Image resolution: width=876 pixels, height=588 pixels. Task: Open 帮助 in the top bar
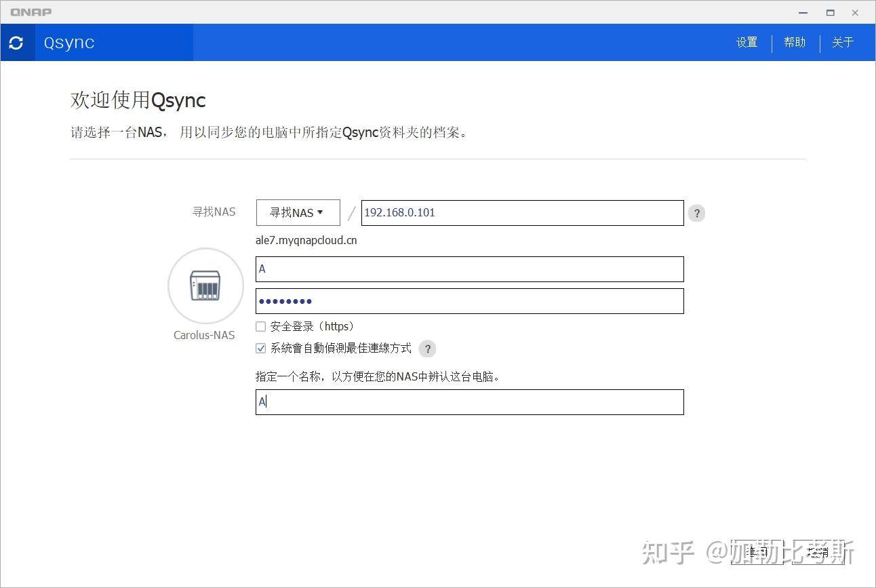tap(795, 42)
